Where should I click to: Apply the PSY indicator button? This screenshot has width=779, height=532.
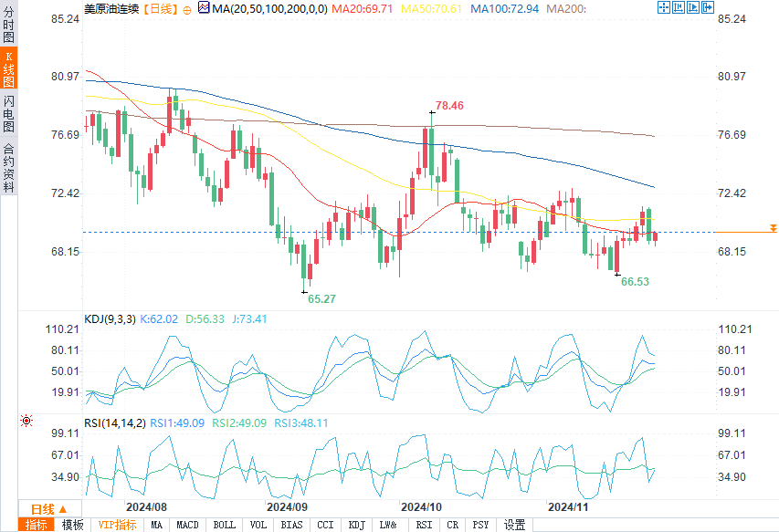480,525
